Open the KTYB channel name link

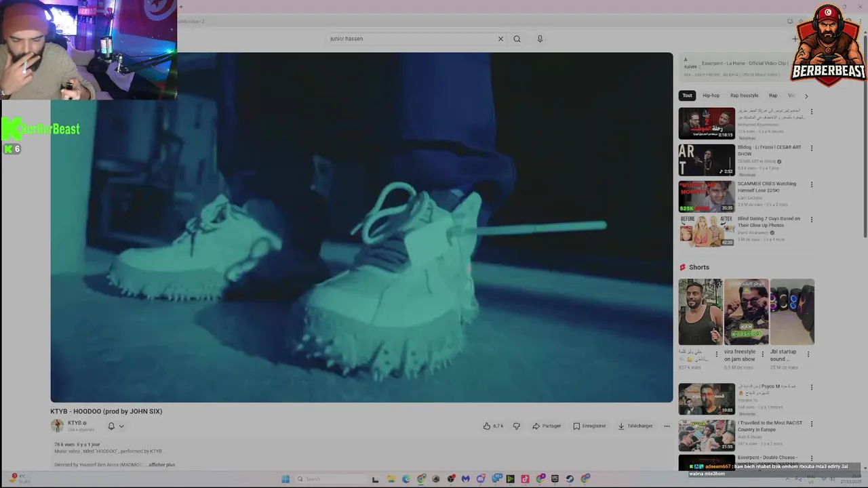[x=75, y=423]
